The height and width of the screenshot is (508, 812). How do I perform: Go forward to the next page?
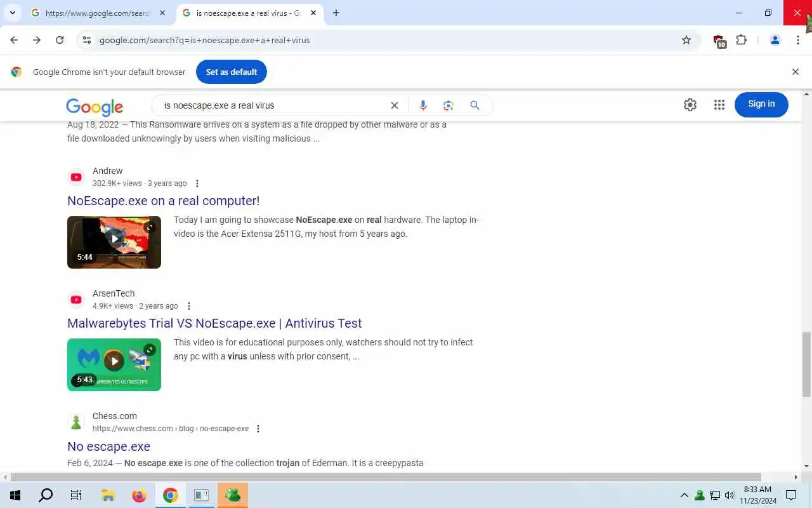pos(37,40)
